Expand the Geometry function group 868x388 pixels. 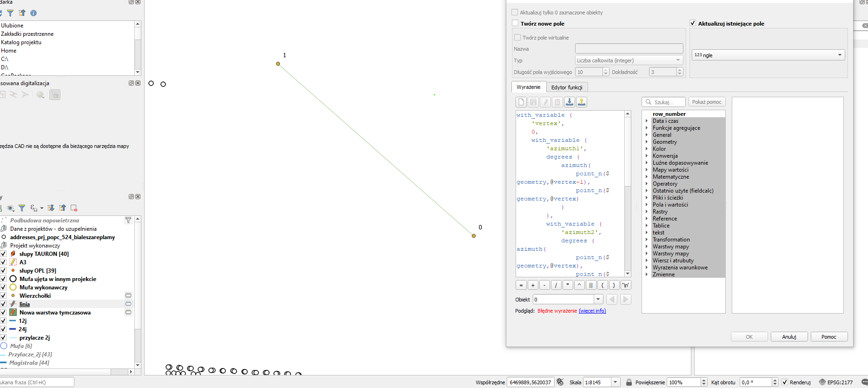(x=646, y=142)
